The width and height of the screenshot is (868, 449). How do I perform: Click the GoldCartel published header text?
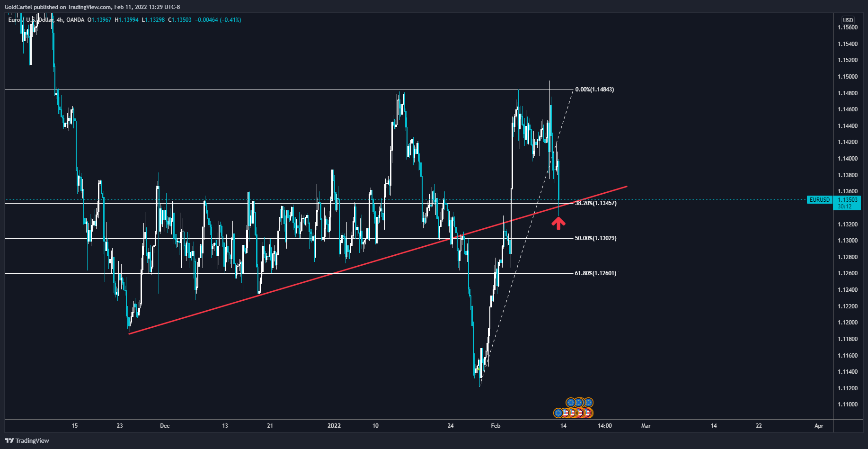tap(92, 7)
